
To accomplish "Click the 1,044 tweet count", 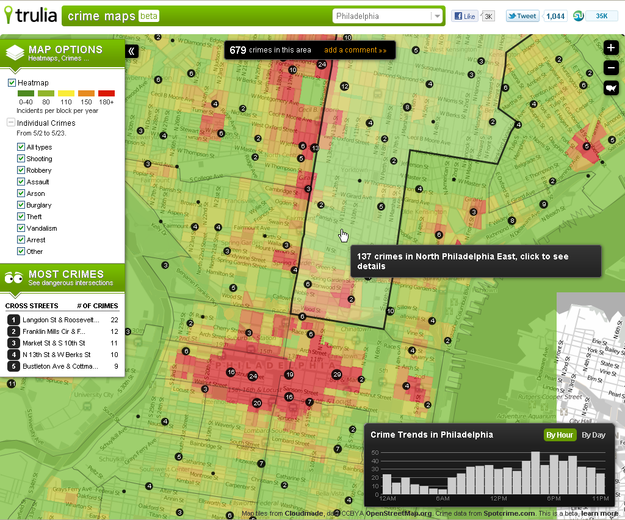I will pyautogui.click(x=555, y=16).
